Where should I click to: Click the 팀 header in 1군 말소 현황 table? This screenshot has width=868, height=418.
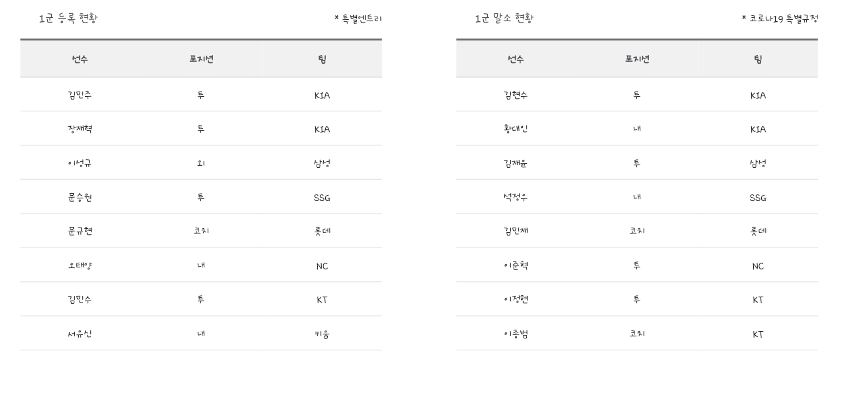pos(758,59)
